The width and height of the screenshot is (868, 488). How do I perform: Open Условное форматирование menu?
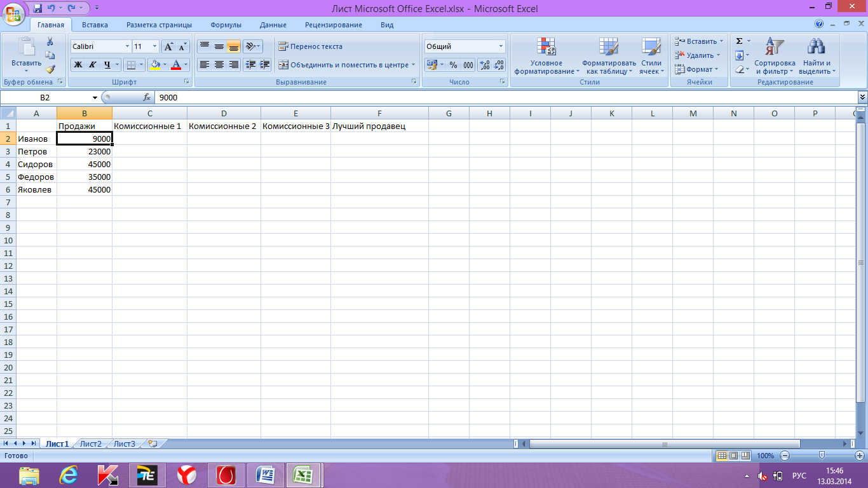click(546, 56)
